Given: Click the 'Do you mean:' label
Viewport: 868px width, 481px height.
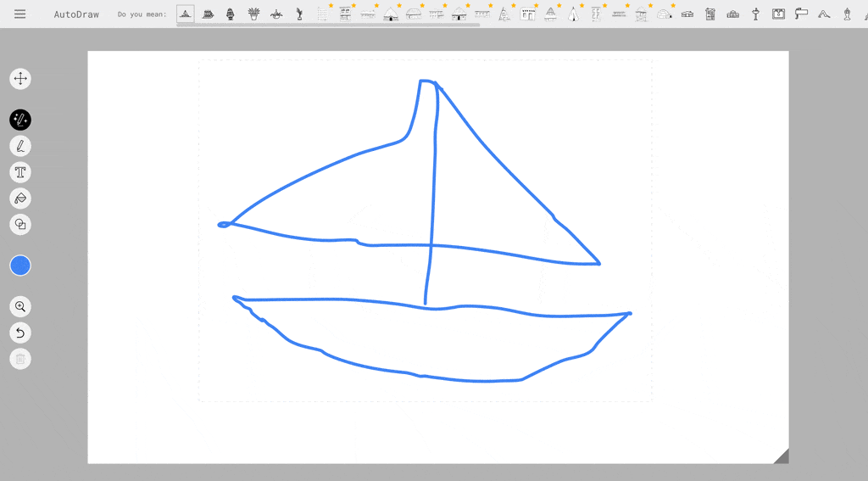Looking at the screenshot, I should (x=142, y=14).
